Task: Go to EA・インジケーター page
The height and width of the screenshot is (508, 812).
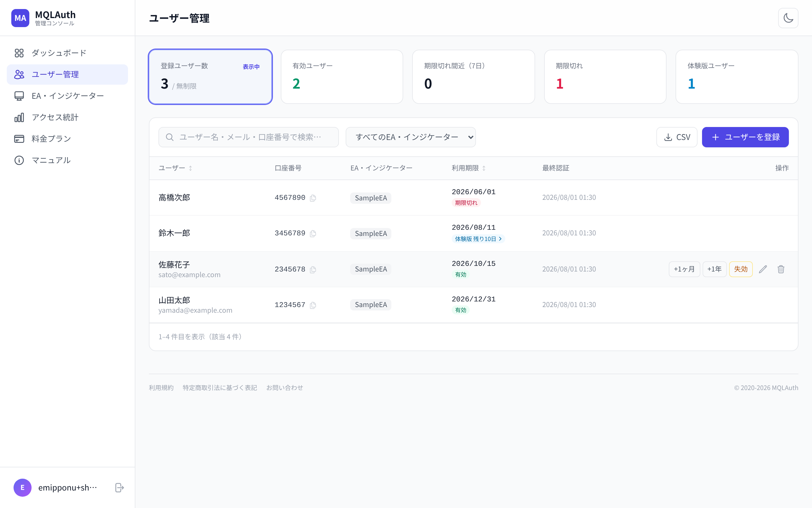Action: 67,96
